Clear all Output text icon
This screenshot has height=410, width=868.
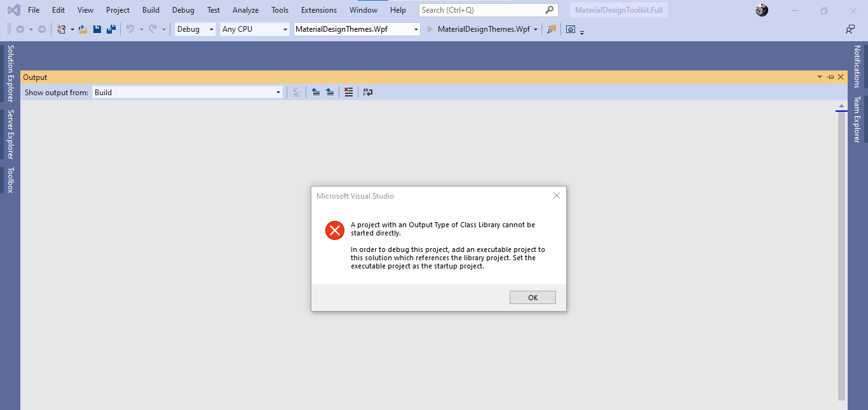[348, 92]
